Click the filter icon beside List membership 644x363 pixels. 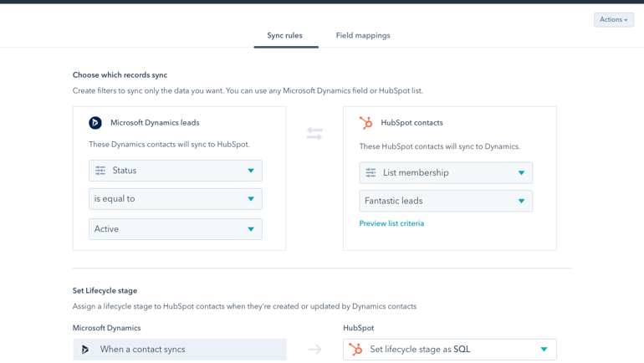coord(371,173)
